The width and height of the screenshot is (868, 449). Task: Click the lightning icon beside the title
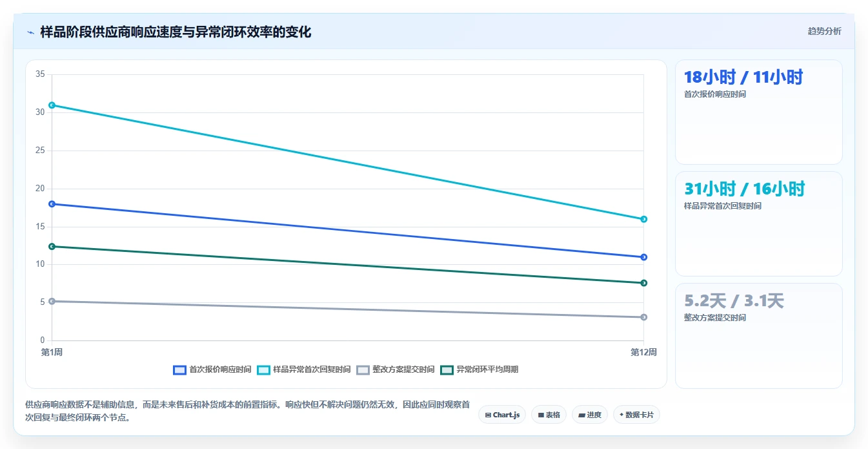coord(30,32)
